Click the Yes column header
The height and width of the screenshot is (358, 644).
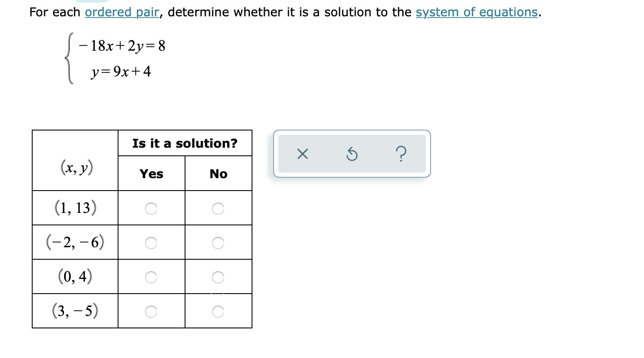[x=151, y=174]
